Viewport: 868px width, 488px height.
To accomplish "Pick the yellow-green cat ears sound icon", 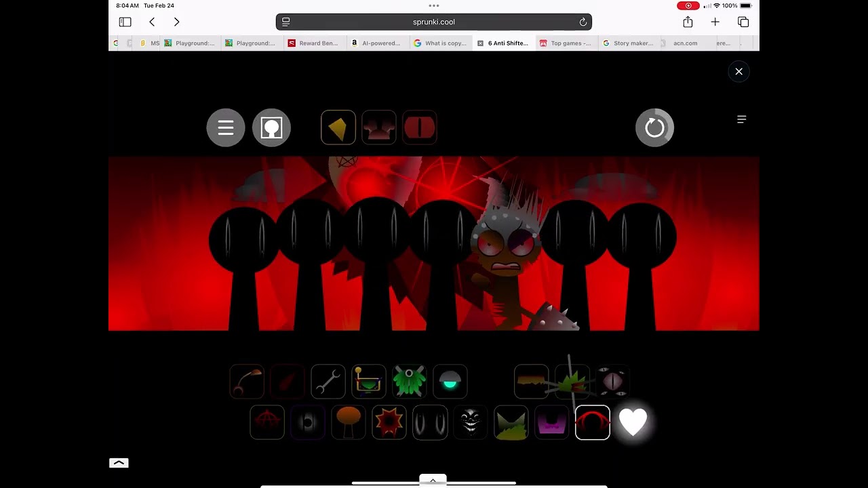I will (x=511, y=422).
